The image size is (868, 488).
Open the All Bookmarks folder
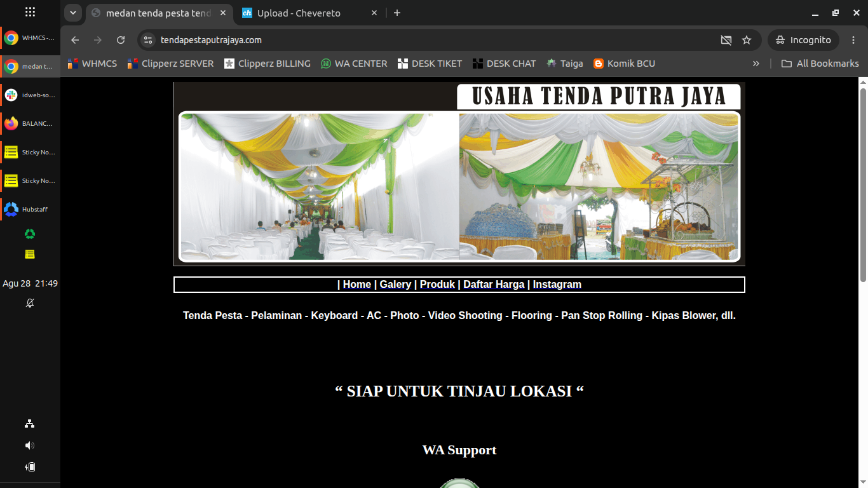coord(820,64)
